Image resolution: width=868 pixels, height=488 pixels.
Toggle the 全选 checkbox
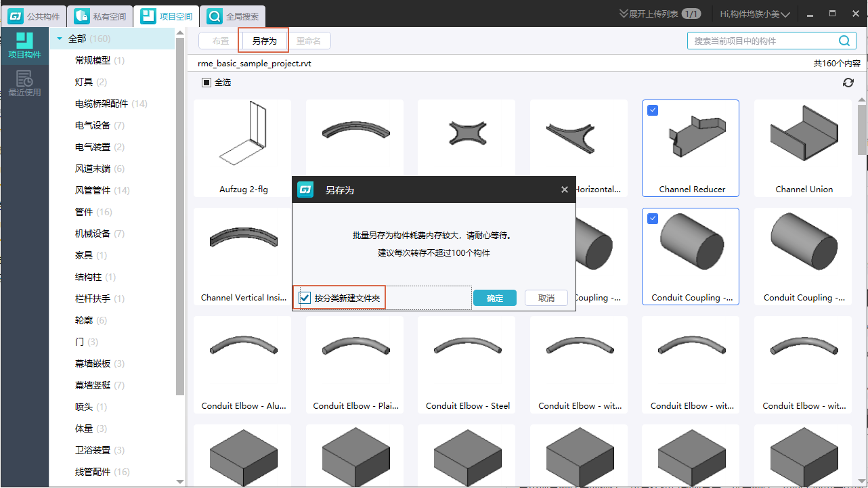[x=207, y=83]
